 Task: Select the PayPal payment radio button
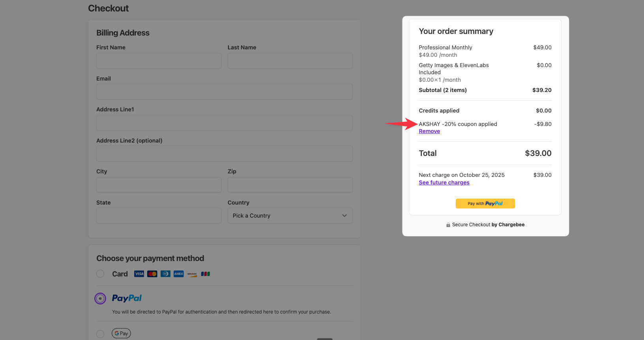coord(100,299)
